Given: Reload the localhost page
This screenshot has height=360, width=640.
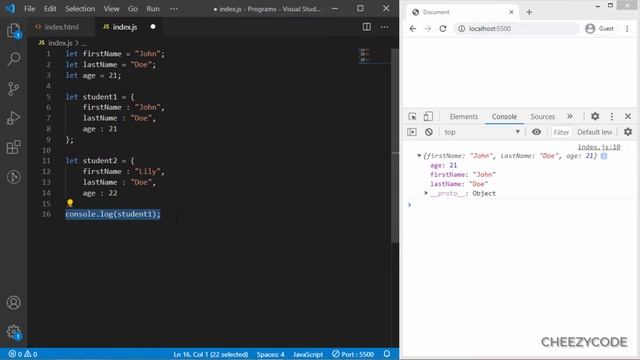Looking at the screenshot, I should [443, 29].
